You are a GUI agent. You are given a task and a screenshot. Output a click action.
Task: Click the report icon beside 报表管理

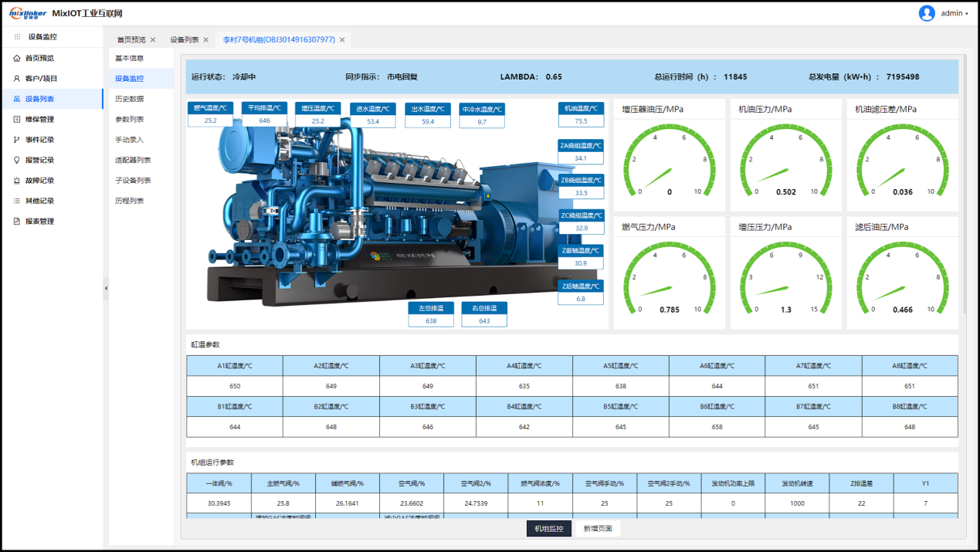[17, 222]
